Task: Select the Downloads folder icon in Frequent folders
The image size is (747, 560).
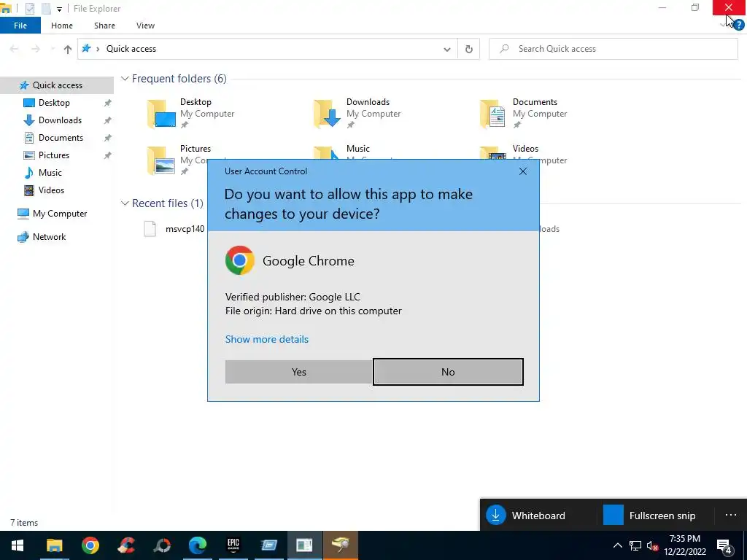Action: 328,114
